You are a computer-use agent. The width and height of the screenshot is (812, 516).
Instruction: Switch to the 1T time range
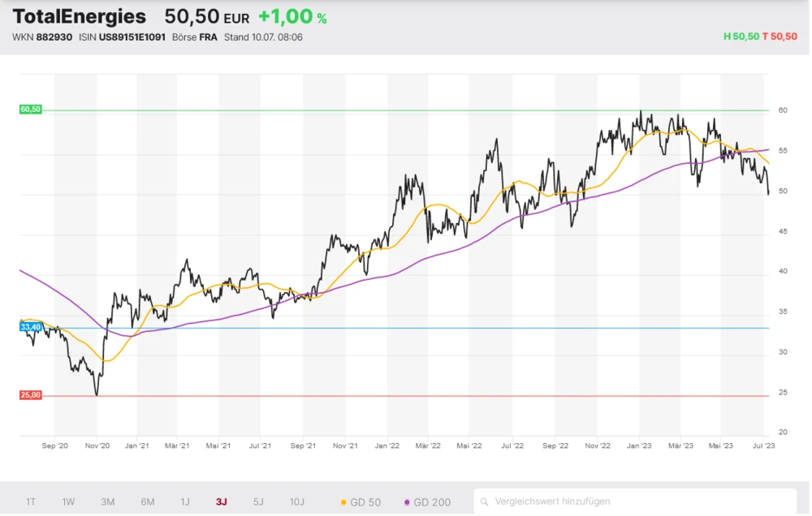(x=31, y=501)
